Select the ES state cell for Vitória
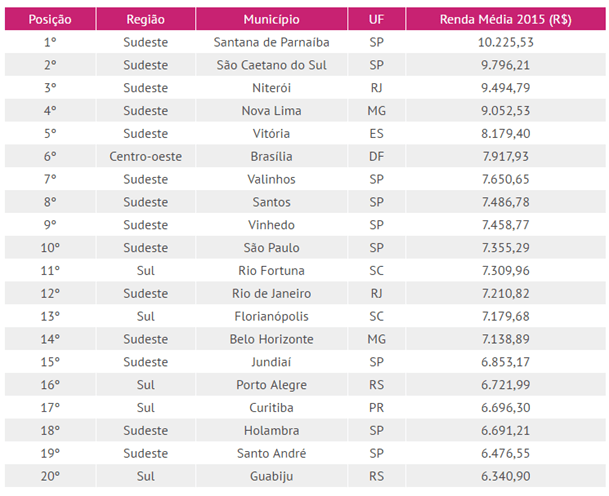 376,133
